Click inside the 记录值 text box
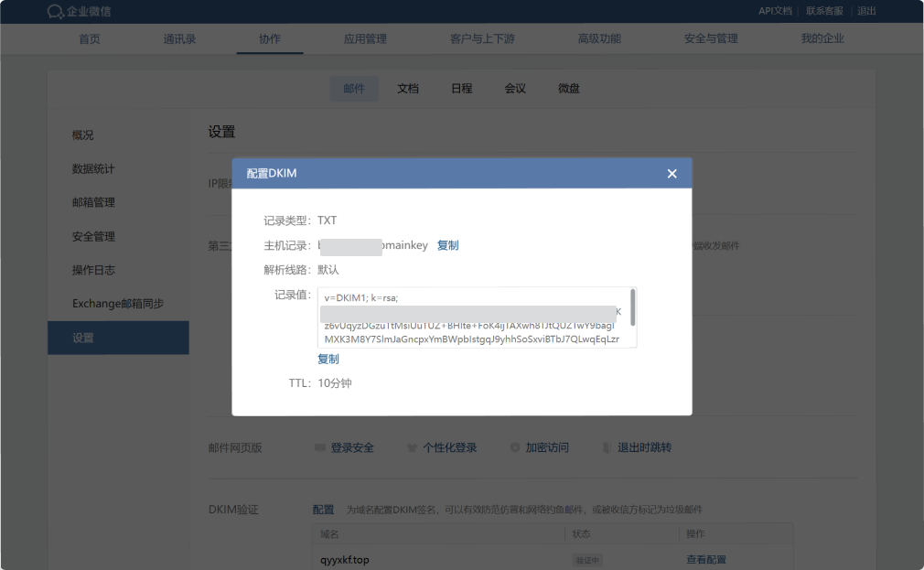This screenshot has height=570, width=924. pyautogui.click(x=471, y=317)
